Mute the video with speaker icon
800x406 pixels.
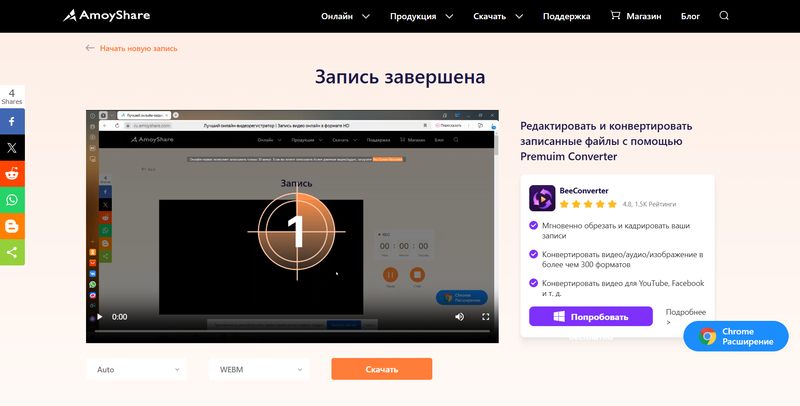[460, 317]
